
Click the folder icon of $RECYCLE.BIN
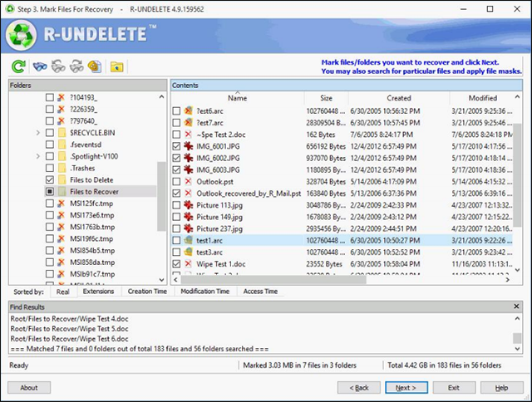coord(62,133)
